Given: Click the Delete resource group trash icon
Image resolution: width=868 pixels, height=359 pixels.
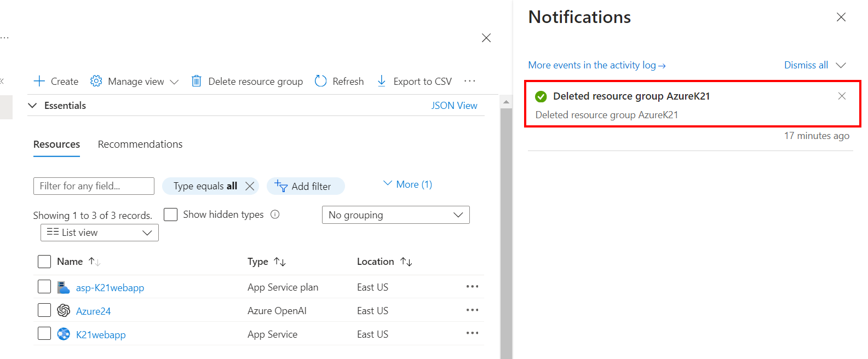Looking at the screenshot, I should (196, 82).
